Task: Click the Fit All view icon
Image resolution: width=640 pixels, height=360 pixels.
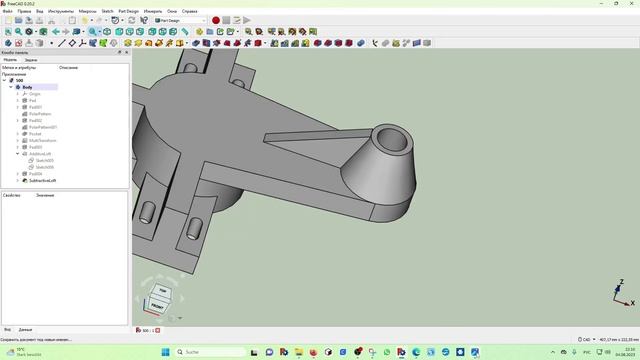Action: 8,31
